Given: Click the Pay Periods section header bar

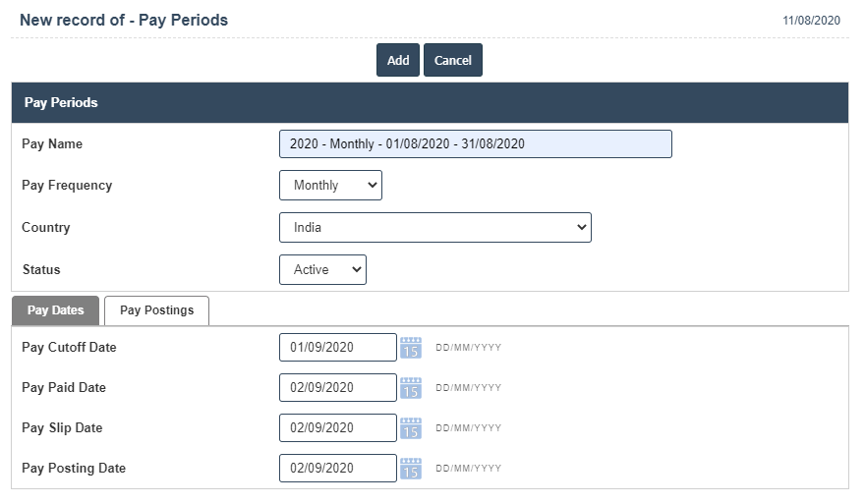Looking at the screenshot, I should click(x=430, y=103).
